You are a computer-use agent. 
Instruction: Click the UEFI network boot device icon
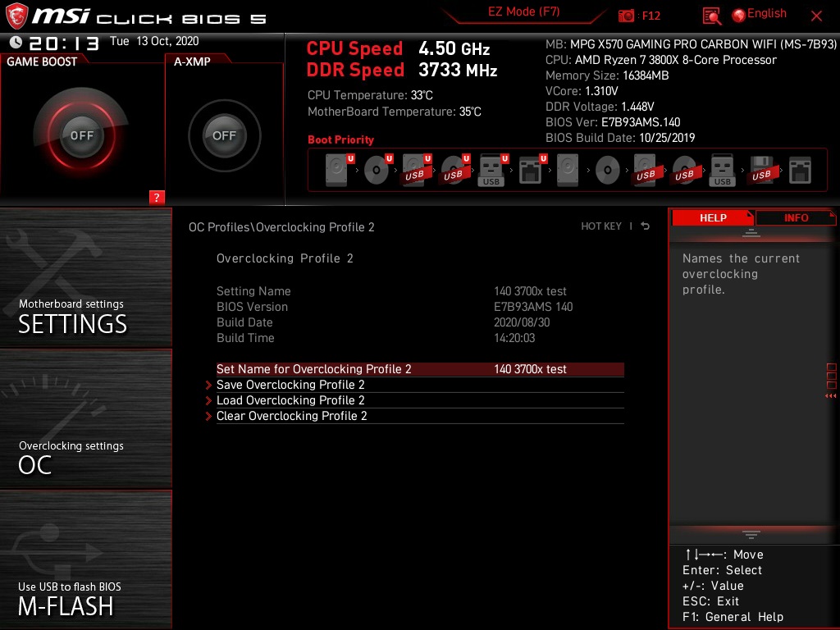(532, 170)
